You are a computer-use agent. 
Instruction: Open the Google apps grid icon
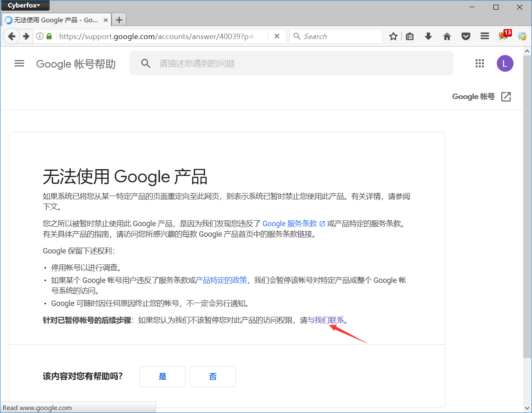pyautogui.click(x=480, y=63)
